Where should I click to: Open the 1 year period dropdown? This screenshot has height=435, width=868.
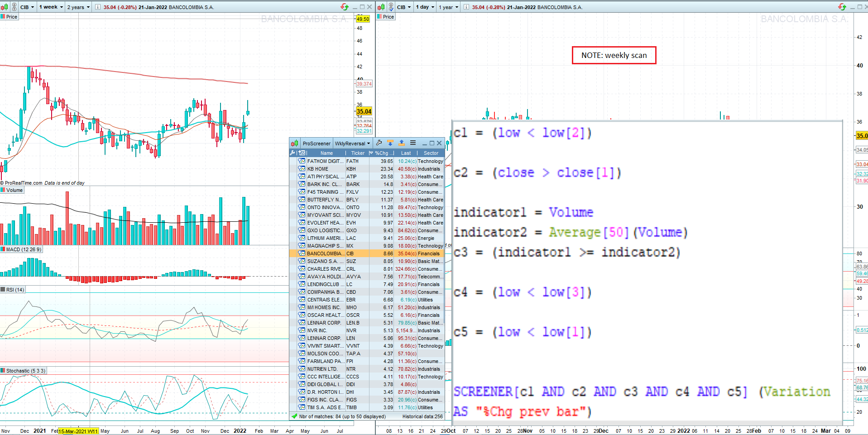click(x=449, y=7)
